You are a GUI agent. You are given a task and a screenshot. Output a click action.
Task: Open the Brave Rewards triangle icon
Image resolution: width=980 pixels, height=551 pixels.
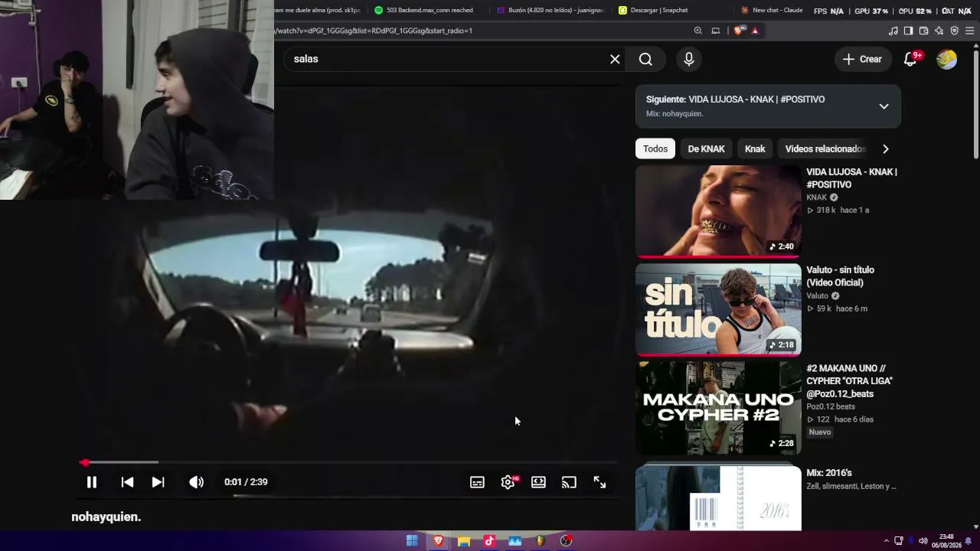(x=755, y=31)
